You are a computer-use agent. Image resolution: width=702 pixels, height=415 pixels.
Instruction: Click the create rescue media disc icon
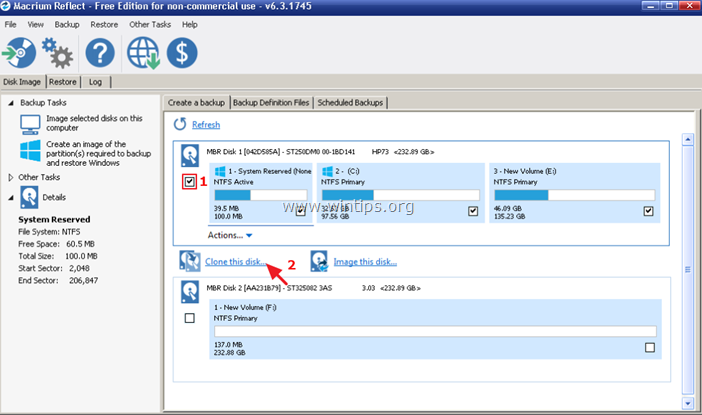[x=19, y=53]
